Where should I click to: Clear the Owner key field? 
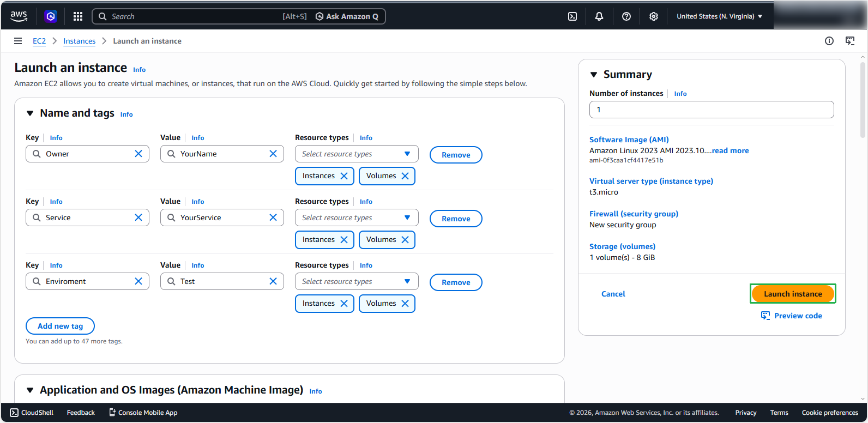tap(138, 154)
